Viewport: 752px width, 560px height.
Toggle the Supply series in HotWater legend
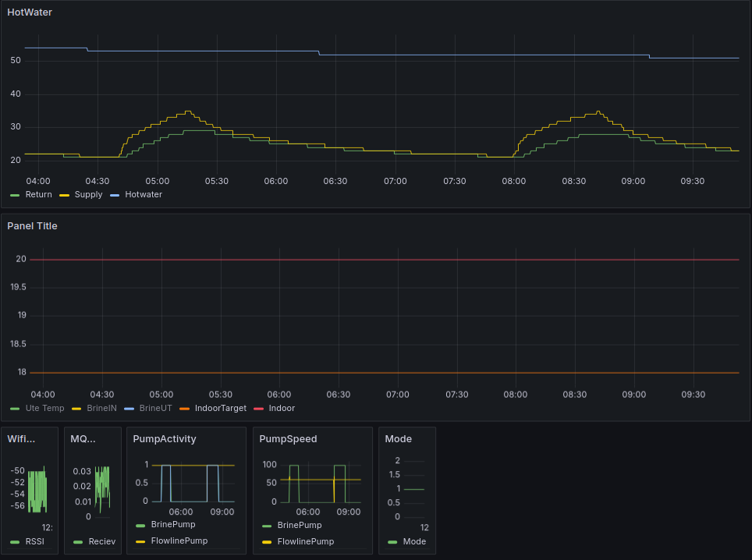(88, 195)
